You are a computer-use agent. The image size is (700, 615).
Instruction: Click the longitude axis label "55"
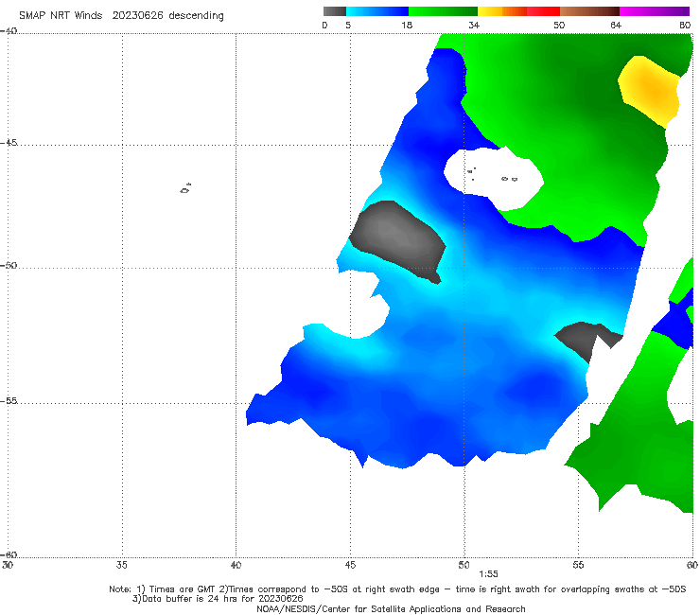coord(578,565)
